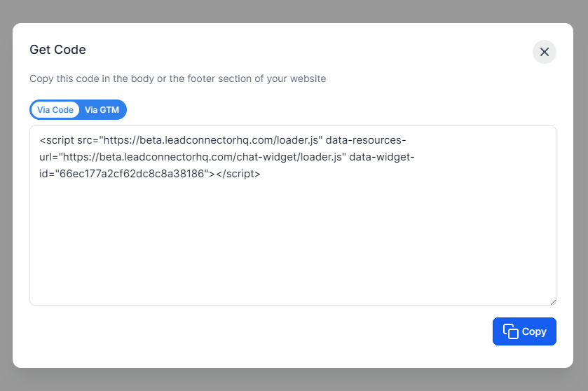Click the closing </script> tag text
The width and height of the screenshot is (588, 391).
[x=238, y=174]
